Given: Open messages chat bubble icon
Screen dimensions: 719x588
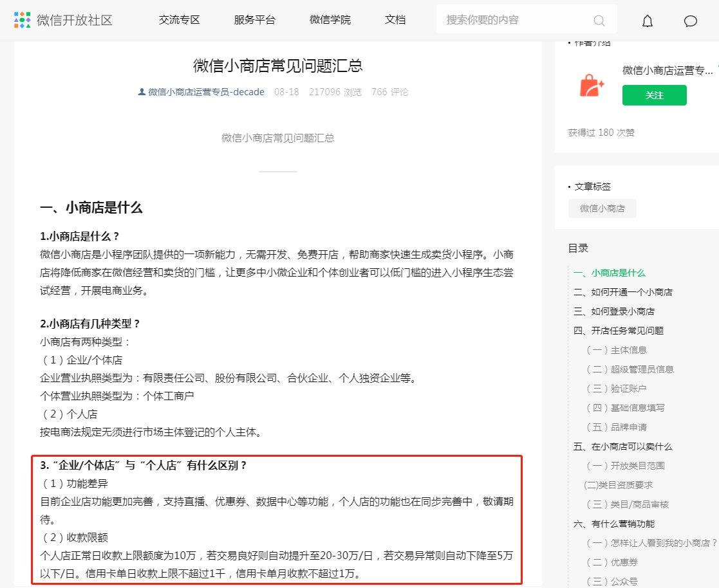Looking at the screenshot, I should (691, 21).
